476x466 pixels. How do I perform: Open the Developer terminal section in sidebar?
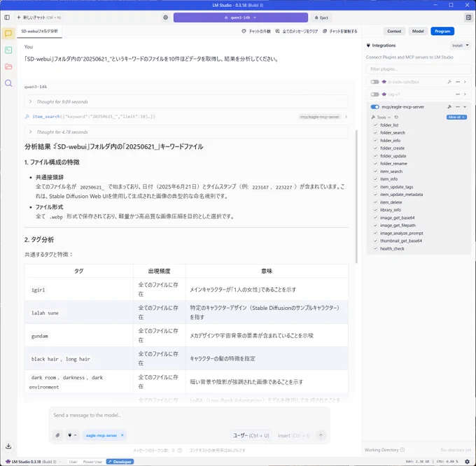[x=8, y=50]
